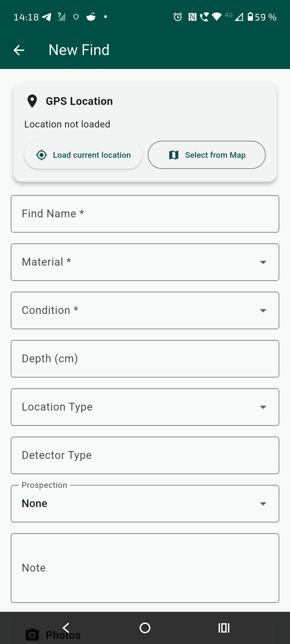Tap the back arrow in header
The height and width of the screenshot is (644, 290).
19,50
